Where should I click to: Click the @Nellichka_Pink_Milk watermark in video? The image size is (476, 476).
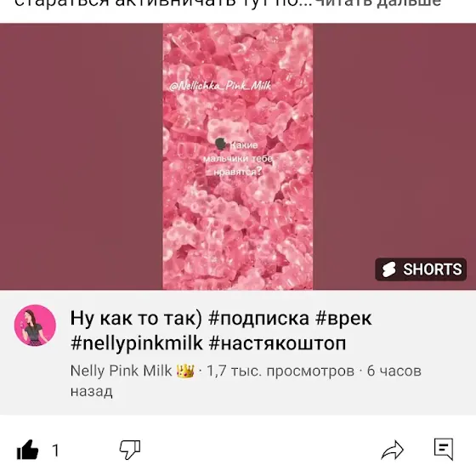pos(220,86)
